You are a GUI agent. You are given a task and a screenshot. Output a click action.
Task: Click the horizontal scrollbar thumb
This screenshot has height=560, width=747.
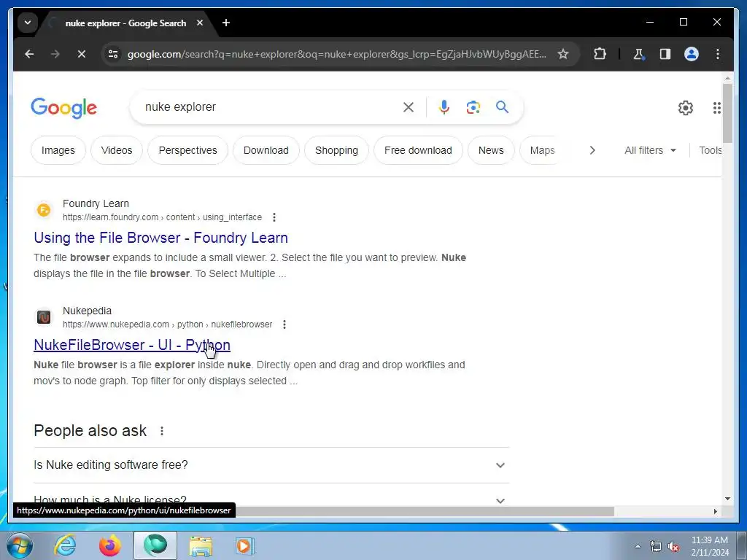coord(425,511)
